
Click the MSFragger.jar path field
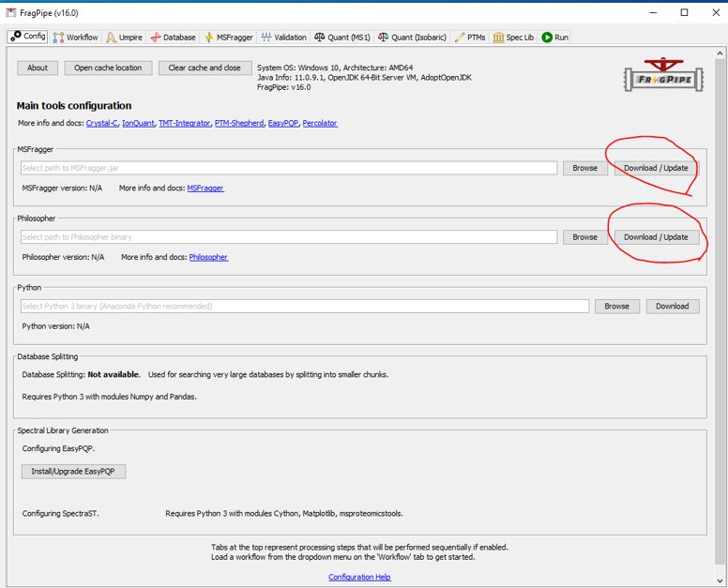pos(289,168)
